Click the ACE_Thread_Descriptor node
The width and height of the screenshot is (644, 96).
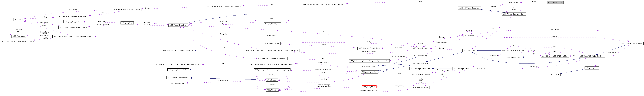178,25
